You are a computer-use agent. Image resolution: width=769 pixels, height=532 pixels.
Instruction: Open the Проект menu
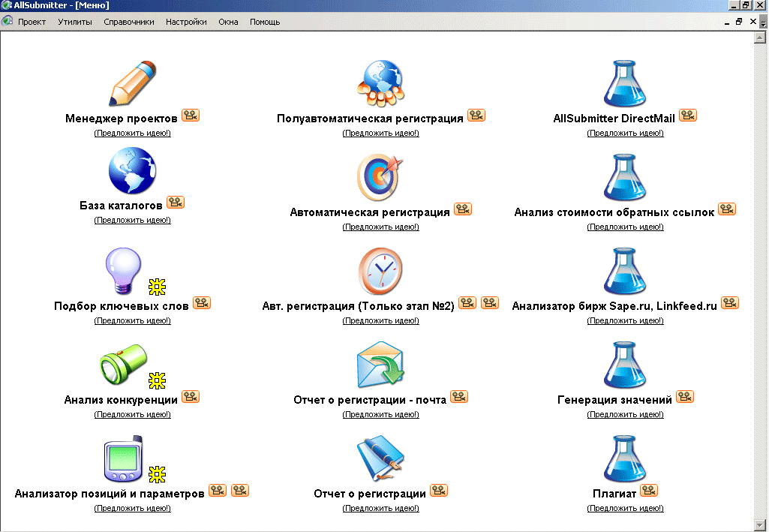pos(32,22)
